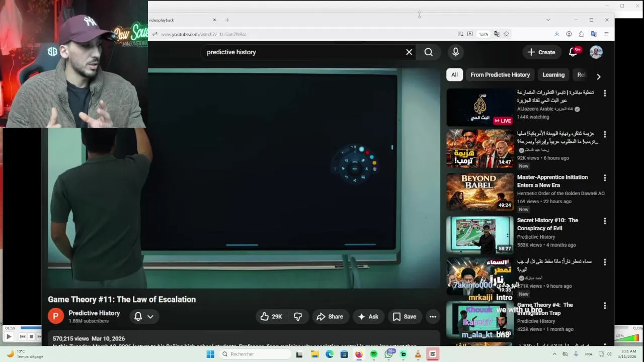644x362 pixels.
Task: Select the All filter chip
Action: click(454, 75)
